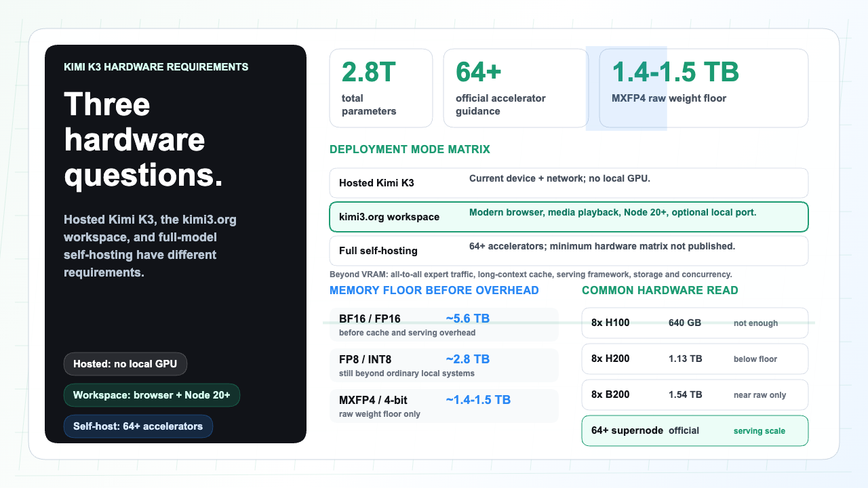Viewport: 868px width, 488px height.
Task: Click the MXFP4 / 4-bit memory row
Action: tap(444, 406)
